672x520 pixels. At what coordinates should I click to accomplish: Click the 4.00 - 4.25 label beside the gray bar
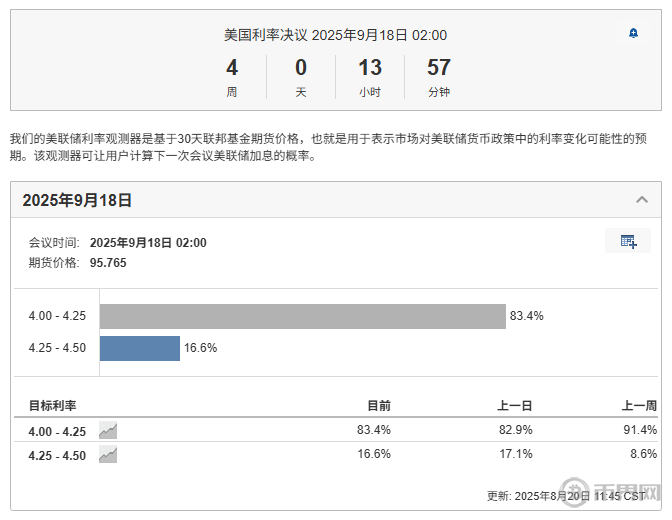(x=57, y=316)
